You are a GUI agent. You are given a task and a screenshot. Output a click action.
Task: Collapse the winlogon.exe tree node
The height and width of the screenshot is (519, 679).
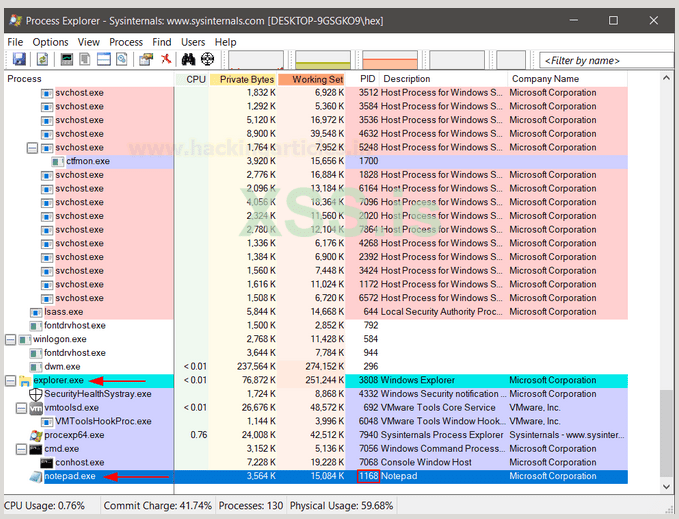pos(10,339)
